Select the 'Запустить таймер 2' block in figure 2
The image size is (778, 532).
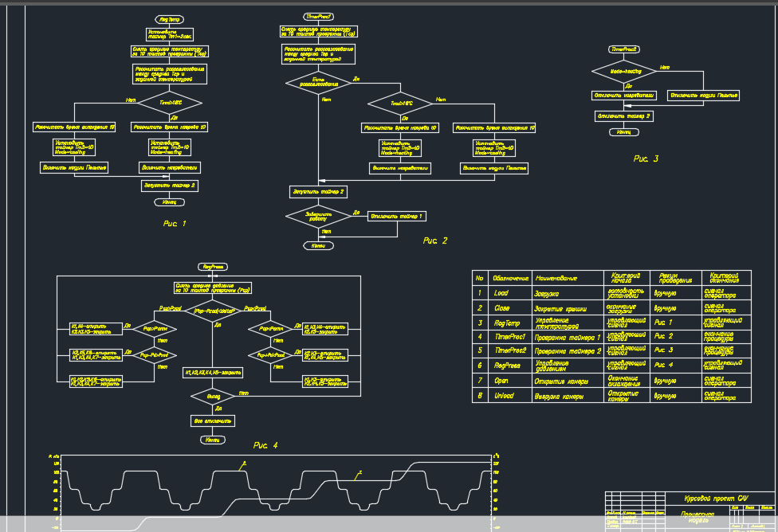(318, 192)
